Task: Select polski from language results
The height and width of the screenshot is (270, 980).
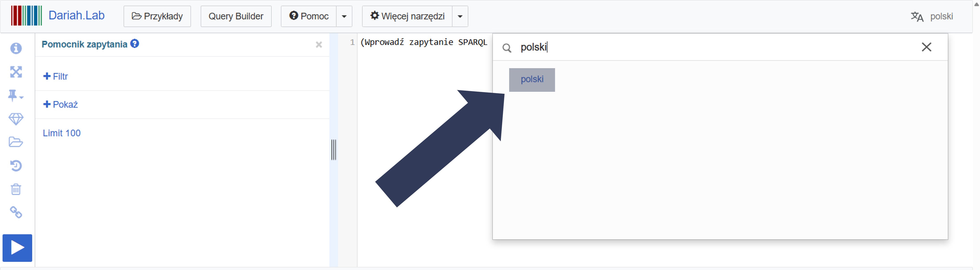Action: click(x=532, y=80)
